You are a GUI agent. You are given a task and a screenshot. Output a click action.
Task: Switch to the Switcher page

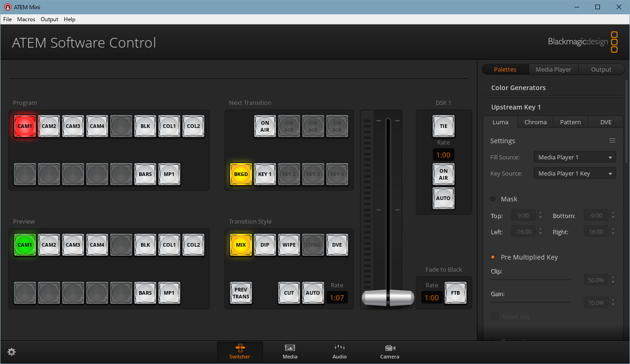[240, 352]
